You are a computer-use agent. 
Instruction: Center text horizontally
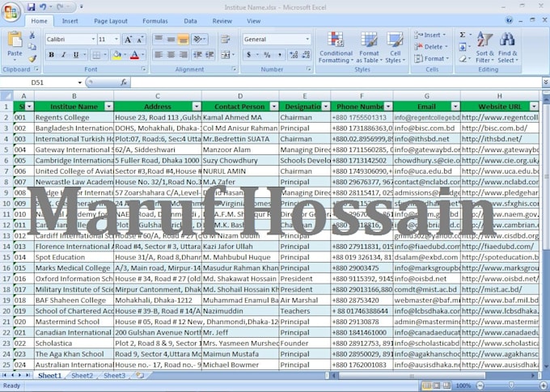pos(171,55)
